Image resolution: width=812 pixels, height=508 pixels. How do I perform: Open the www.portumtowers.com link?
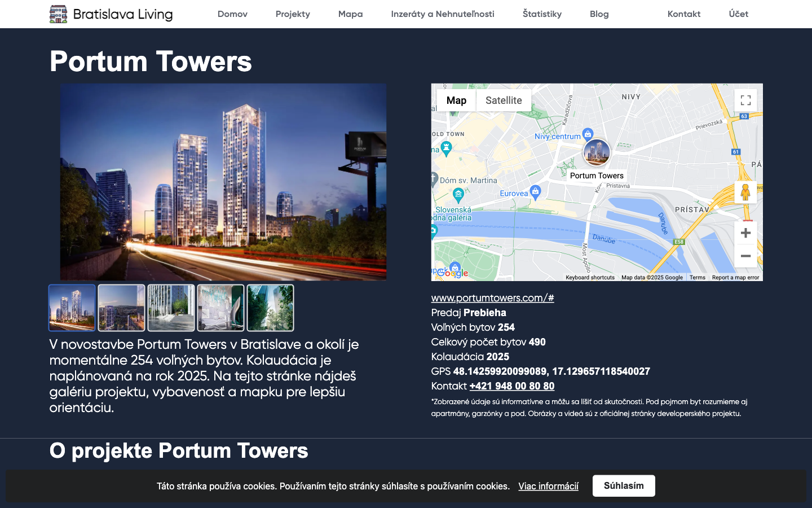pyautogui.click(x=492, y=297)
